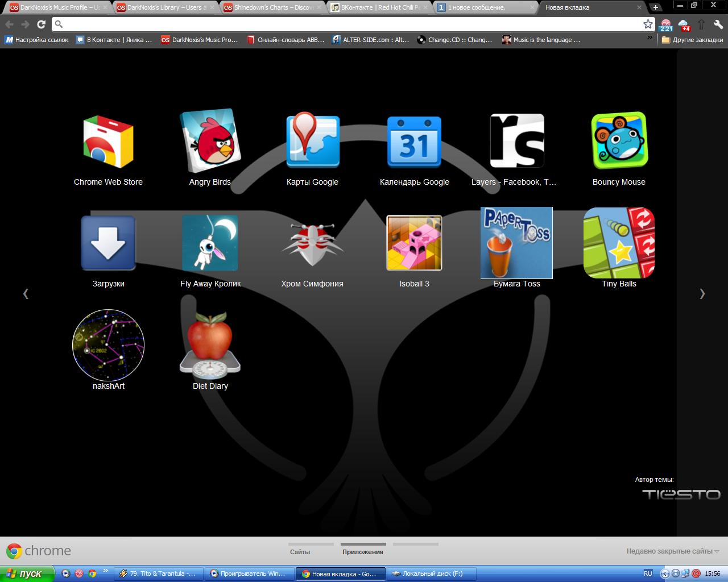Click the RU language indicator
728x582 pixels.
point(648,573)
